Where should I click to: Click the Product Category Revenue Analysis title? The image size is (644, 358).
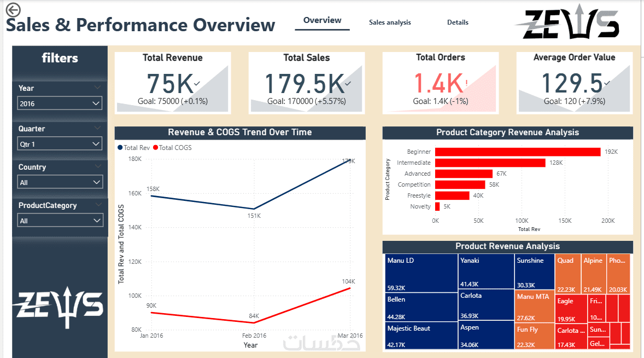pos(507,132)
